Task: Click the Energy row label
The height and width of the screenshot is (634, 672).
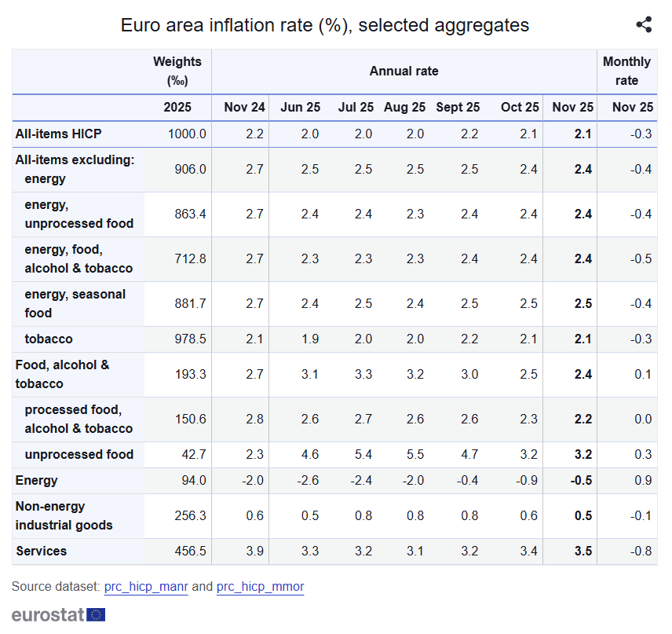Action: (36, 480)
